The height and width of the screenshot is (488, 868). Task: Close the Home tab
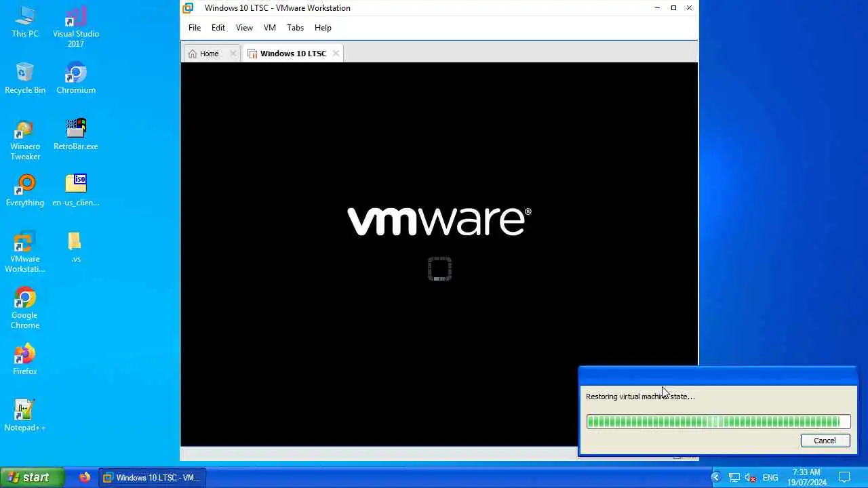coord(233,54)
